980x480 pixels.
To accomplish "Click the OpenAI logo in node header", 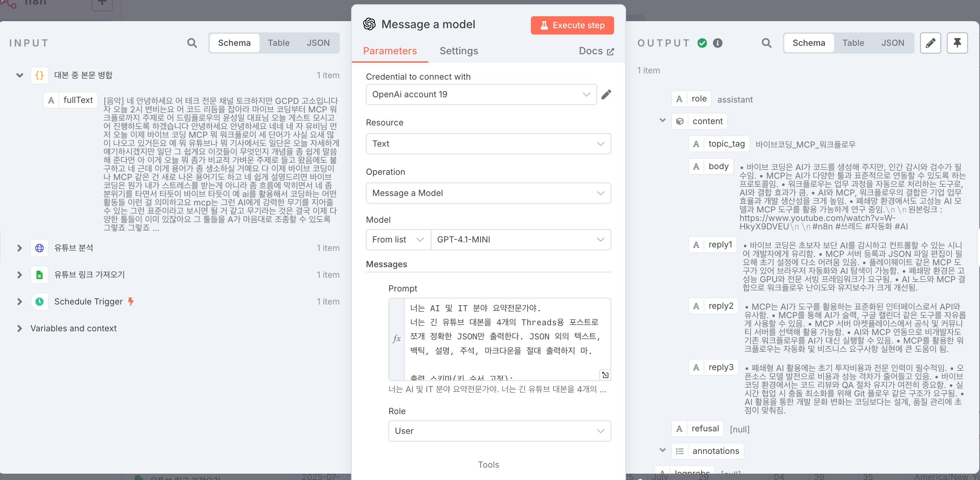I will [x=369, y=24].
